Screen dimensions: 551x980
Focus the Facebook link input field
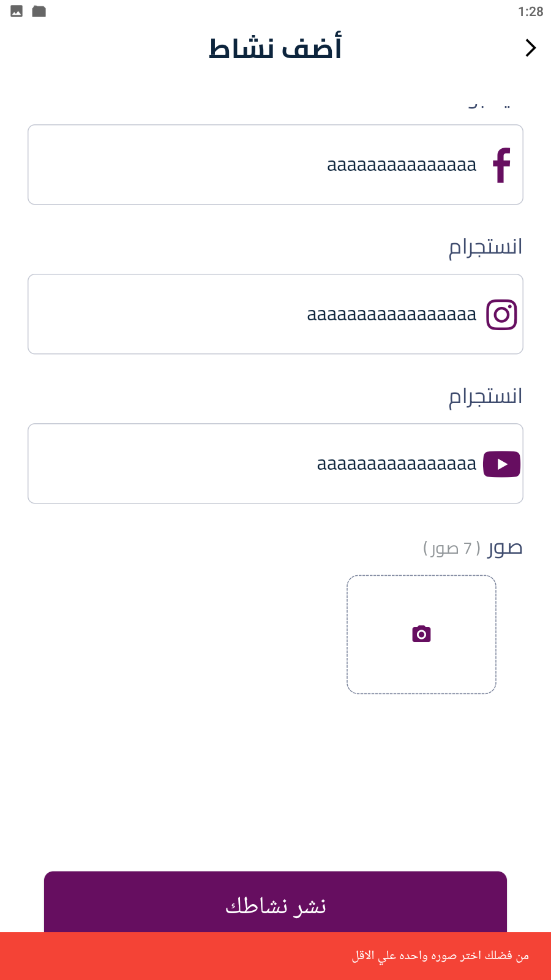[x=257, y=165]
